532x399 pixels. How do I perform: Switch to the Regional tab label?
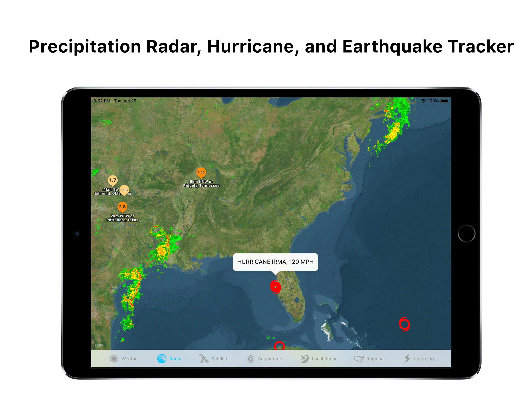pyautogui.click(x=375, y=358)
